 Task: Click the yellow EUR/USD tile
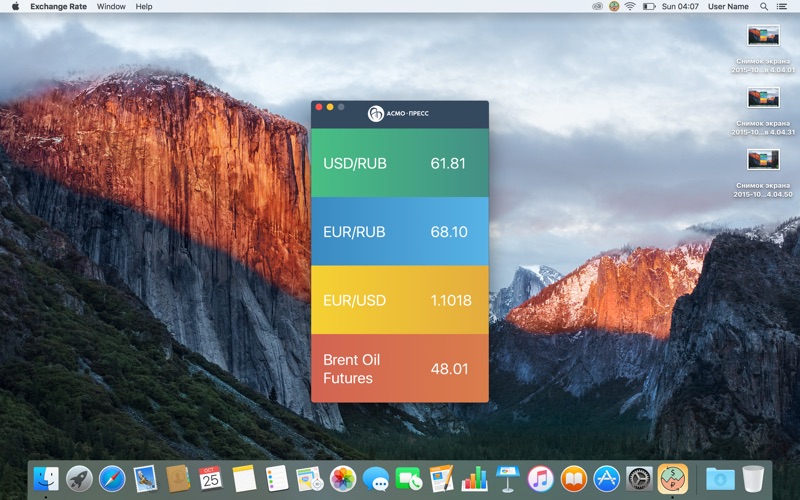[x=399, y=300]
